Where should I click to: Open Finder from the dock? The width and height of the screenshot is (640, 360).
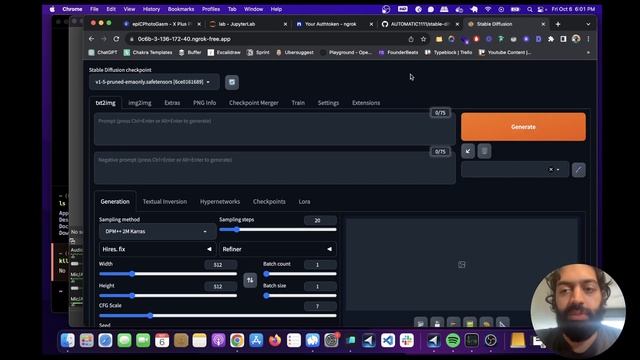coord(68,340)
